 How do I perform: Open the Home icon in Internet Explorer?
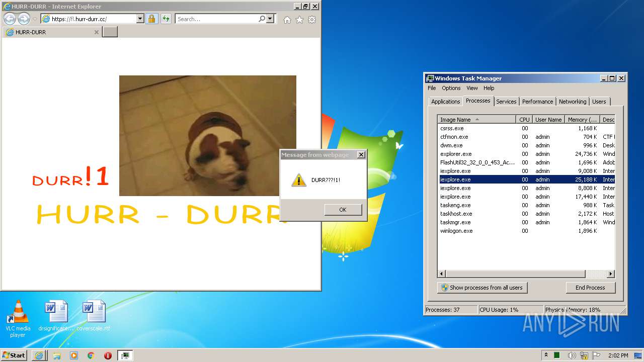point(287,20)
